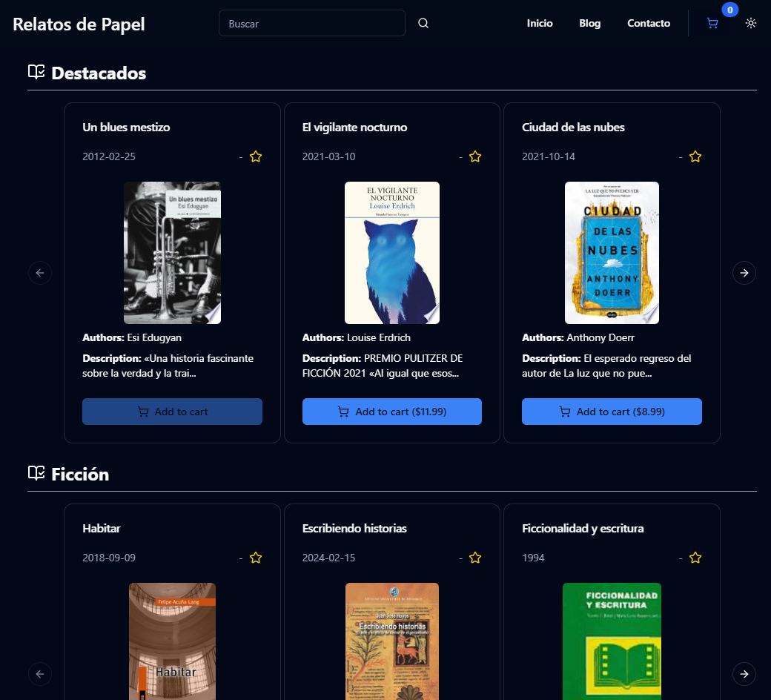Image resolution: width=771 pixels, height=700 pixels.
Task: Add El vigilante nocturno to cart ($11.99)
Action: (392, 412)
